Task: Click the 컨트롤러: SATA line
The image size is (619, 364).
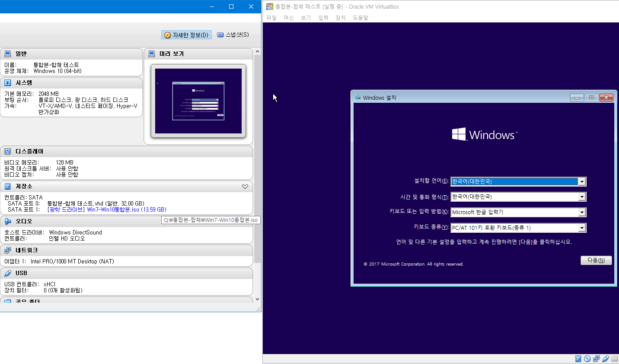Action: pyautogui.click(x=23, y=197)
